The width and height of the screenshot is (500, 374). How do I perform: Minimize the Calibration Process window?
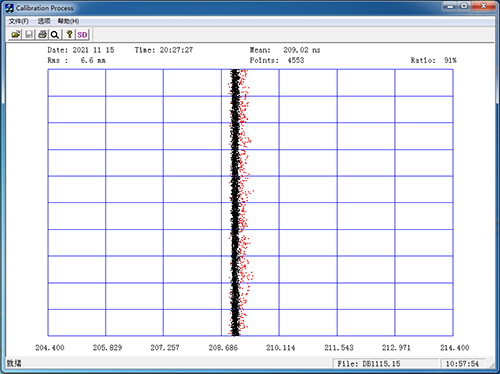click(x=450, y=6)
